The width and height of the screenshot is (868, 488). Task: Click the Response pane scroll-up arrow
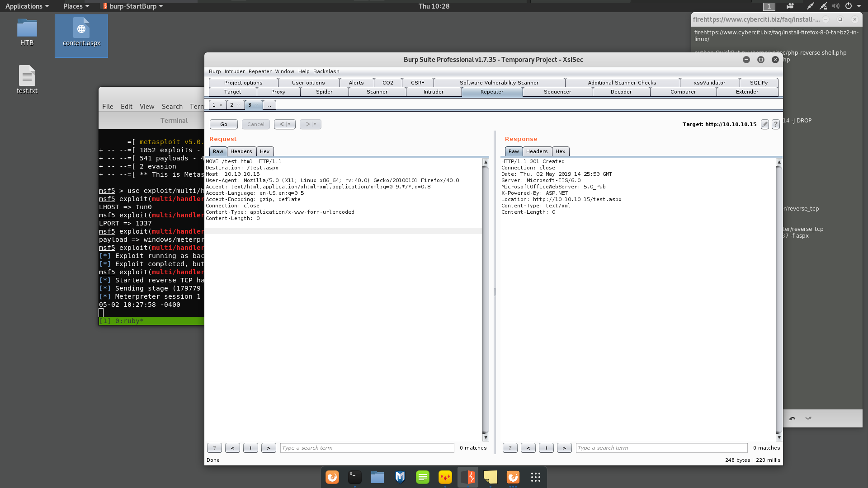click(x=779, y=162)
